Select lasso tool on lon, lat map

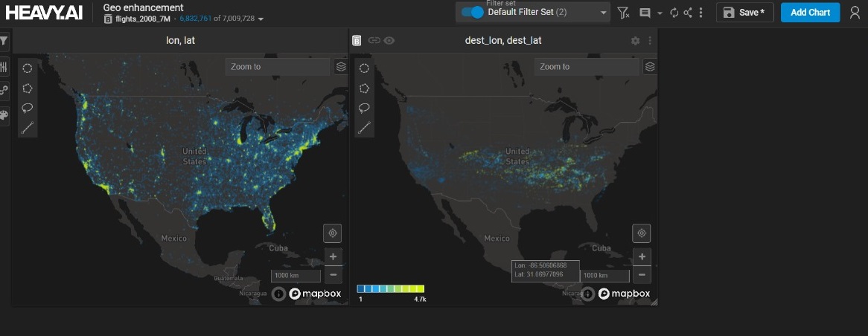[x=27, y=108]
